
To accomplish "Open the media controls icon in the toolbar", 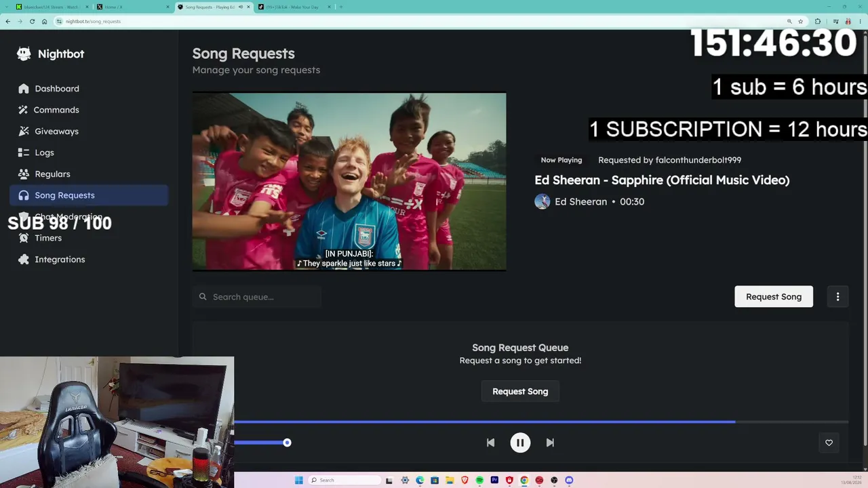I will 836,21.
